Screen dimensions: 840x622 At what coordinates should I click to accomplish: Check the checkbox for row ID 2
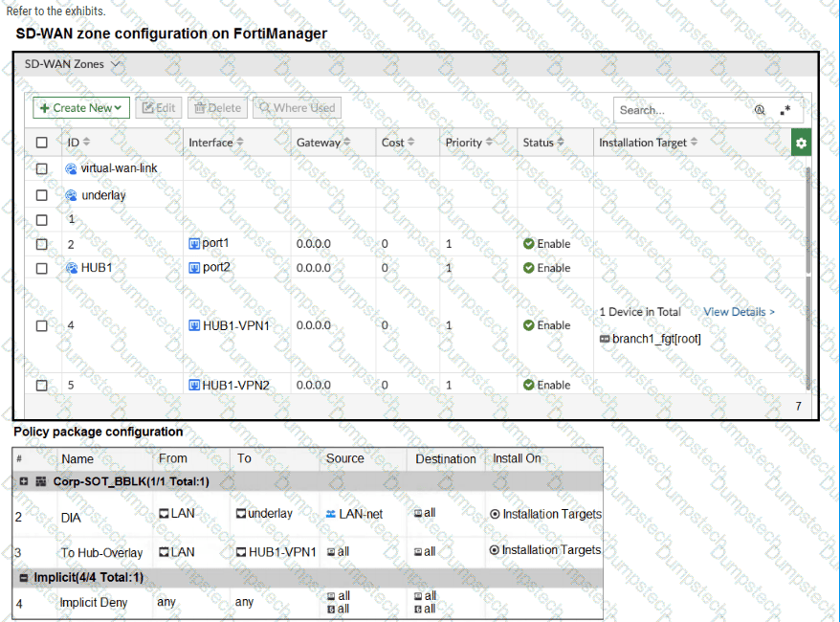[x=41, y=244]
